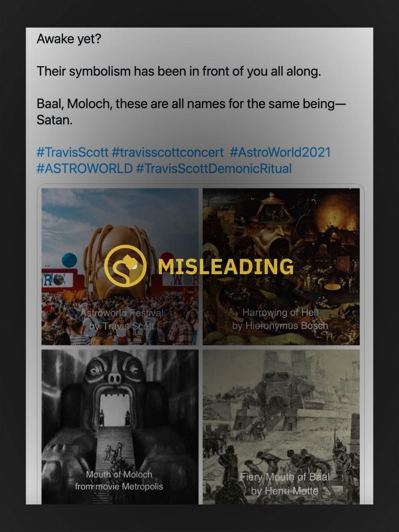The width and height of the screenshot is (399, 532).
Task: Click the yellow Snopes logo icon
Action: 125,266
